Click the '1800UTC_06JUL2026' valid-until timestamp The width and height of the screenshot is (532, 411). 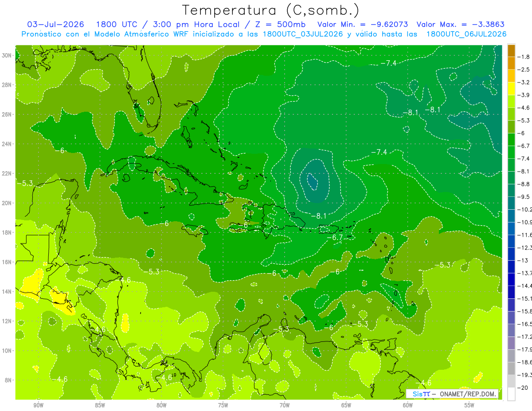[466, 34]
